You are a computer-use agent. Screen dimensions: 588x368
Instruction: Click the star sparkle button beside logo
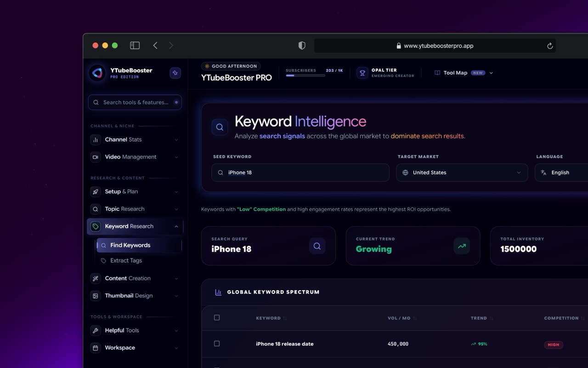click(175, 73)
